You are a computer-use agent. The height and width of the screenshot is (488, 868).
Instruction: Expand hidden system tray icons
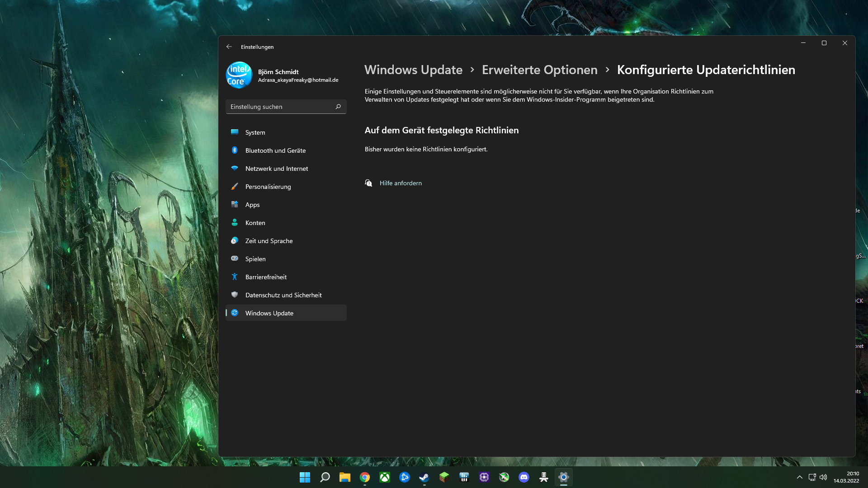[799, 477]
